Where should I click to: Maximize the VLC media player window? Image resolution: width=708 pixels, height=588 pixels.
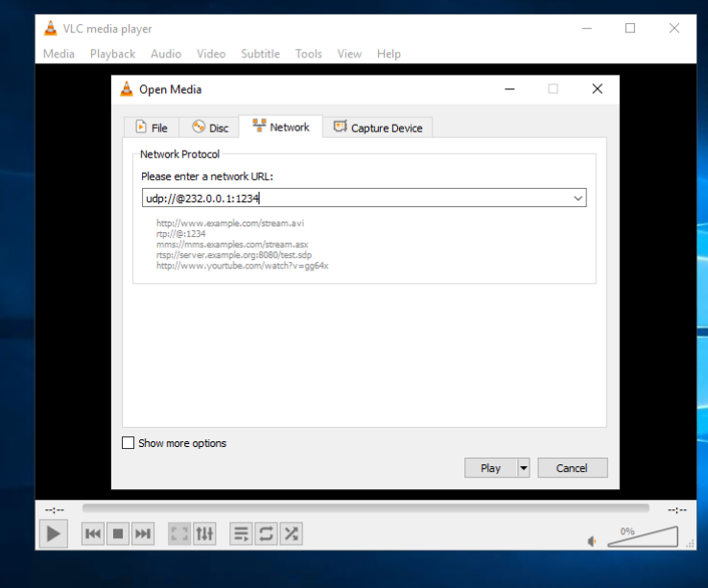[630, 28]
